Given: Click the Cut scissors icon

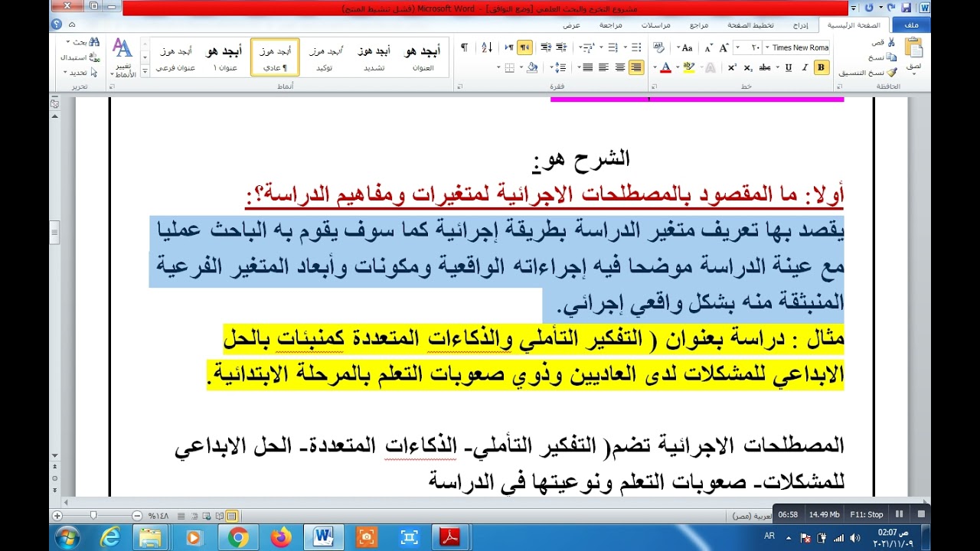Looking at the screenshot, I should [891, 42].
